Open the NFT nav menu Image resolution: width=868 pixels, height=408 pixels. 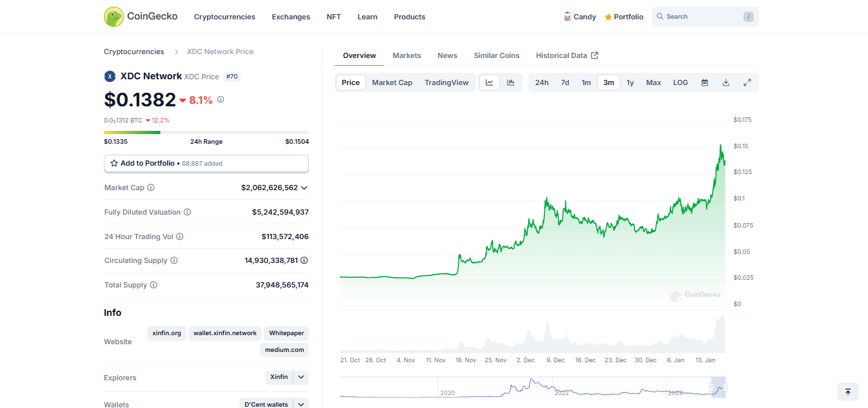[333, 17]
